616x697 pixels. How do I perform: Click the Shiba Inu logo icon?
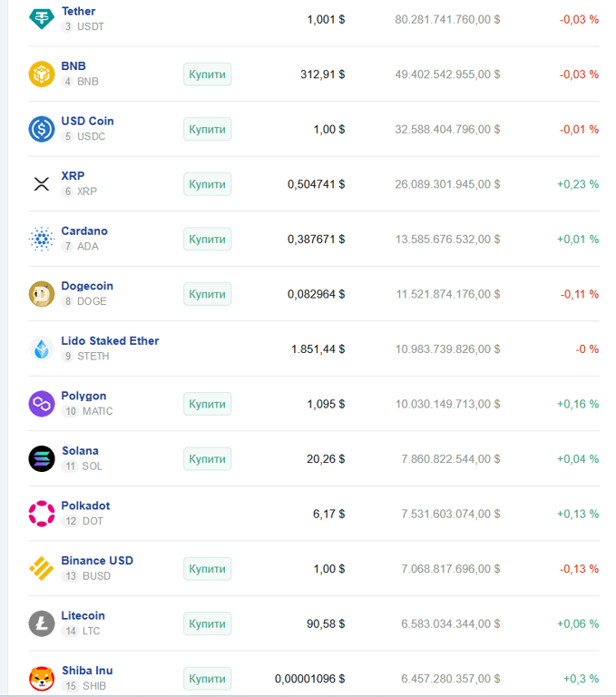point(42,678)
